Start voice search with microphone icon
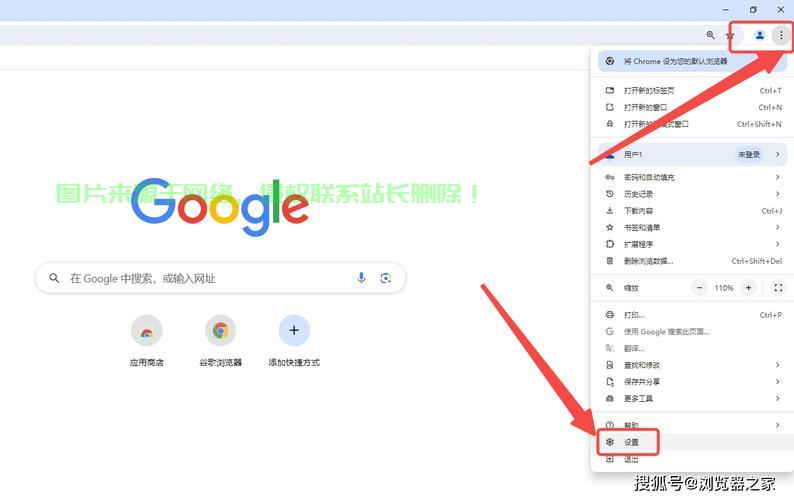This screenshot has height=500, width=794. pos(361,278)
